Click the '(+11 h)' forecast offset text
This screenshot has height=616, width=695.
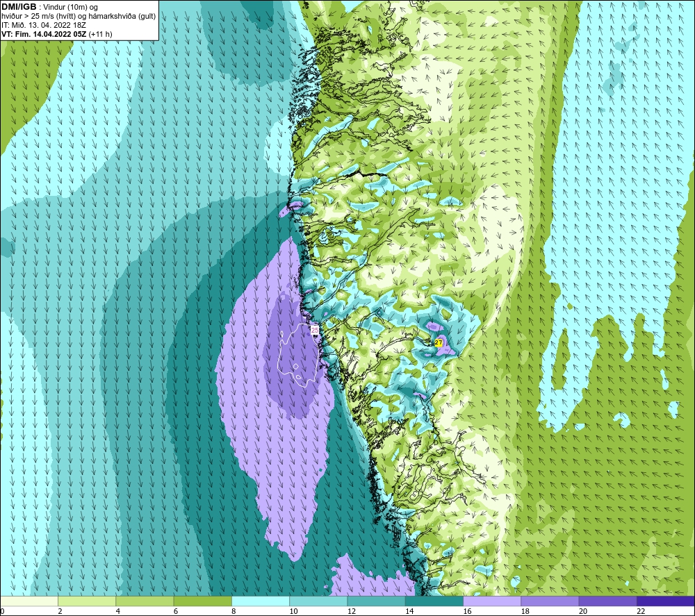(x=101, y=34)
